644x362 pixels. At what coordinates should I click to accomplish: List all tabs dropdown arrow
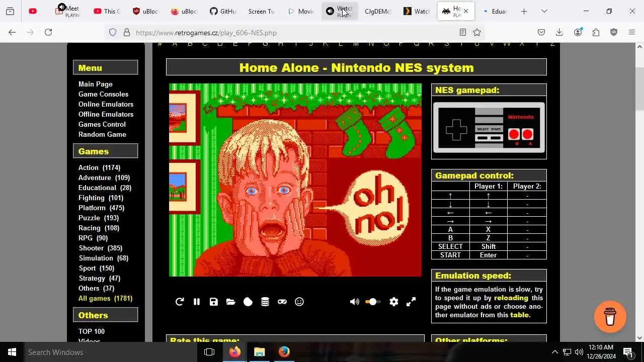(544, 11)
